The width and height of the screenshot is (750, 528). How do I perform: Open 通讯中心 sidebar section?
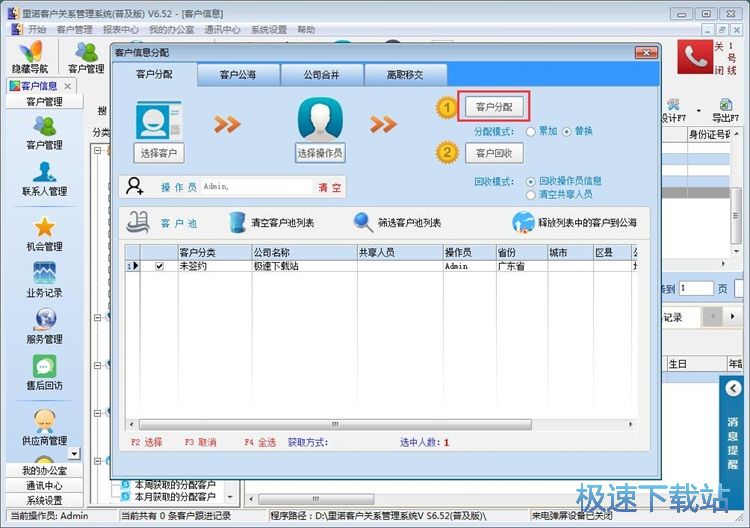44,485
